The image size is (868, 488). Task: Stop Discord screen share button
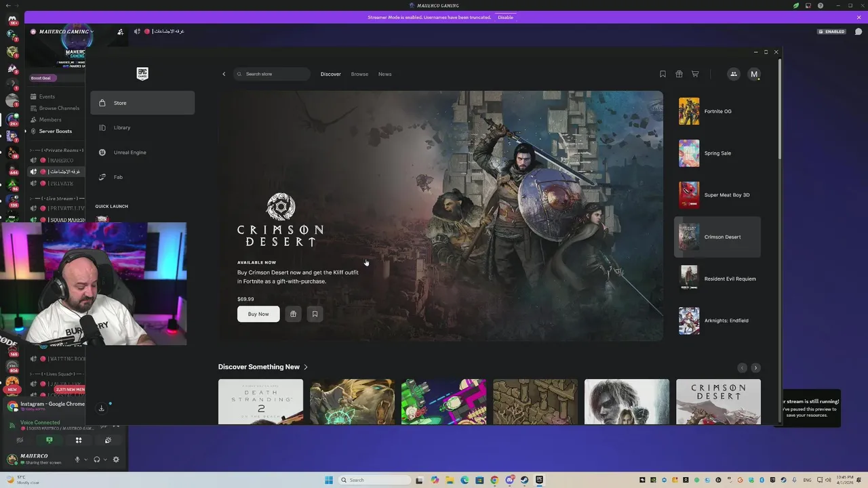[x=50, y=440]
